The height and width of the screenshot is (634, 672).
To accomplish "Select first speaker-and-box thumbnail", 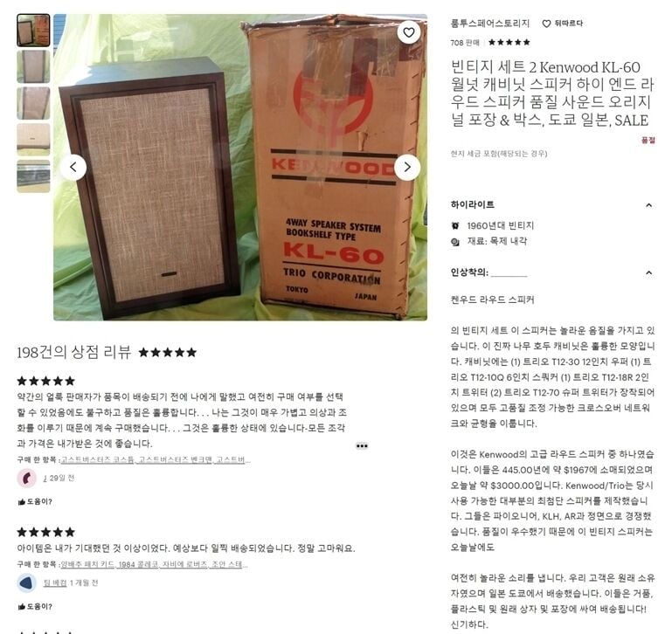I will point(33,31).
